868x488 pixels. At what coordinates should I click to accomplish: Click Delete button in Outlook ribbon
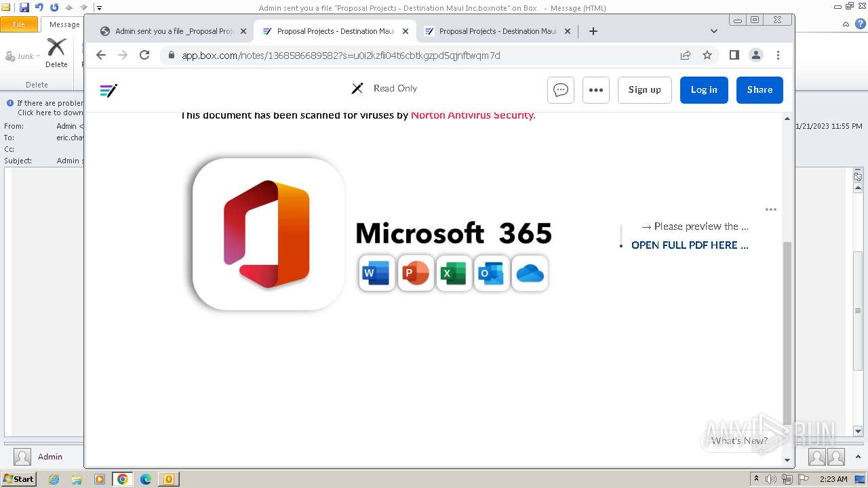(x=56, y=53)
